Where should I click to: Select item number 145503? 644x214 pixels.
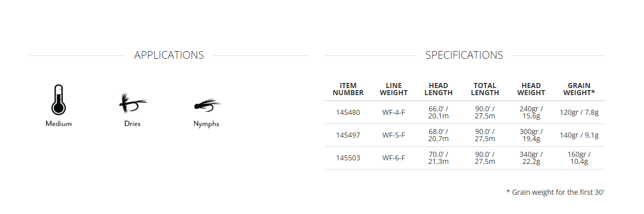[348, 158]
